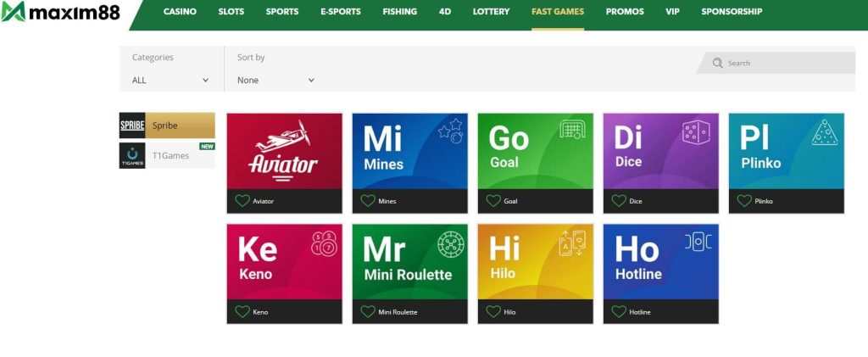Launch the Aviator game thumbnail

point(285,151)
